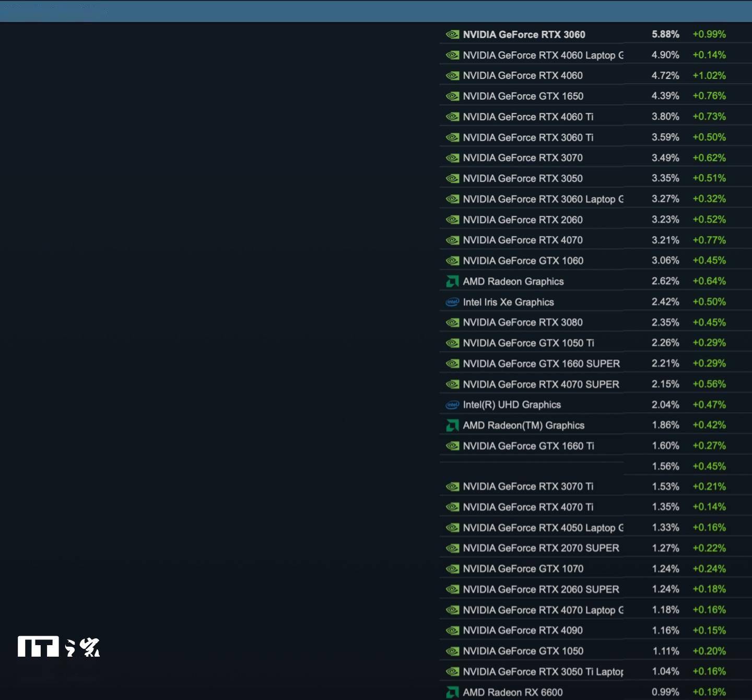Click the Intel logo beside Iris Xe Graphics

[x=452, y=302]
